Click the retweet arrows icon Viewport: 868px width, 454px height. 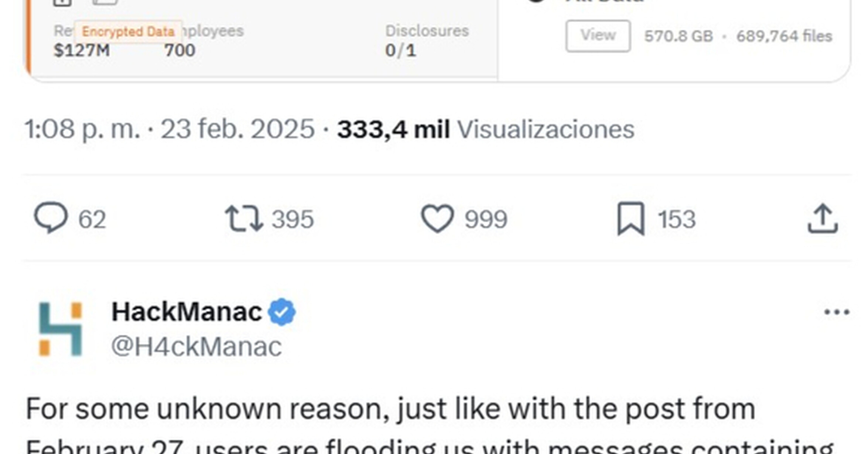244,219
